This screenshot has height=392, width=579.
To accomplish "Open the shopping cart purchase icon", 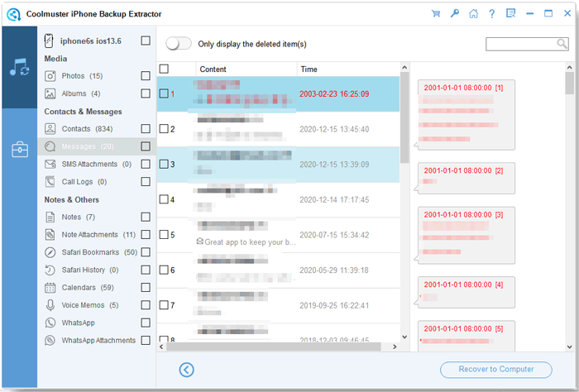I will click(436, 14).
